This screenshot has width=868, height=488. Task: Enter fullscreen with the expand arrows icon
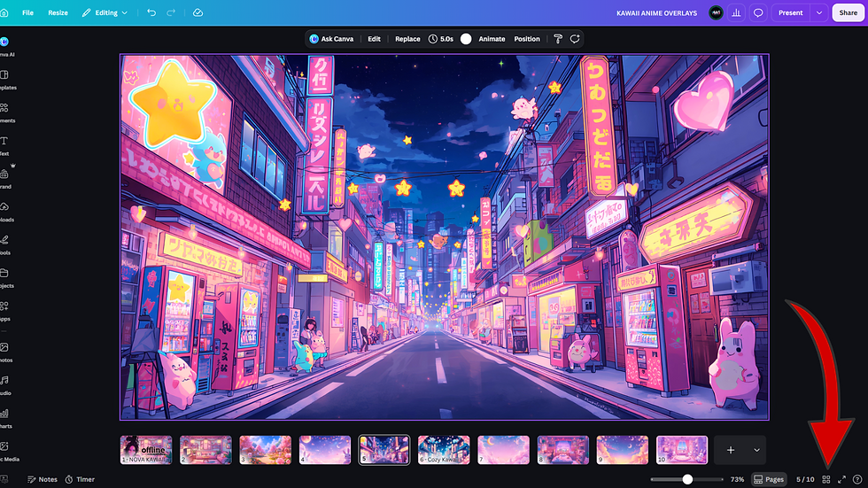841,479
